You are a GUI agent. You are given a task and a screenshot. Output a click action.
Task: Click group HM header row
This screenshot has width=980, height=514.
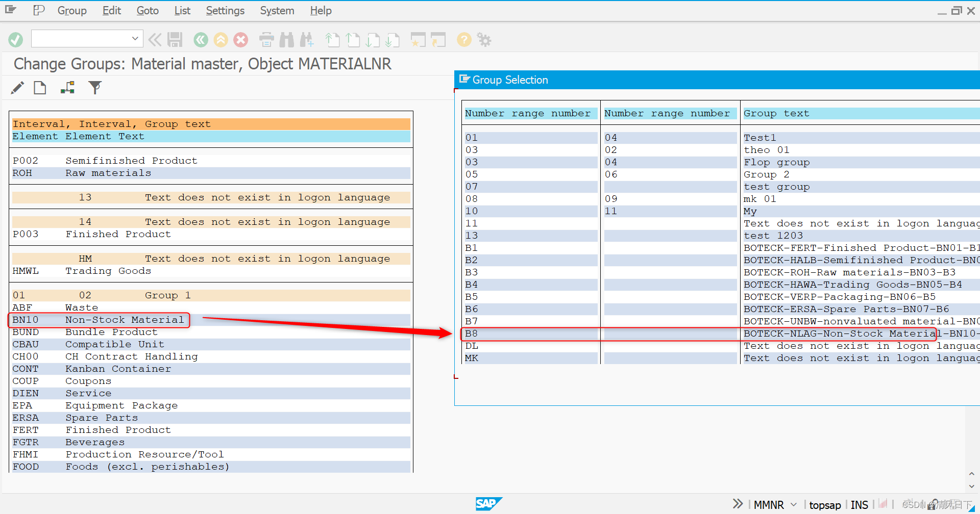[211, 259]
